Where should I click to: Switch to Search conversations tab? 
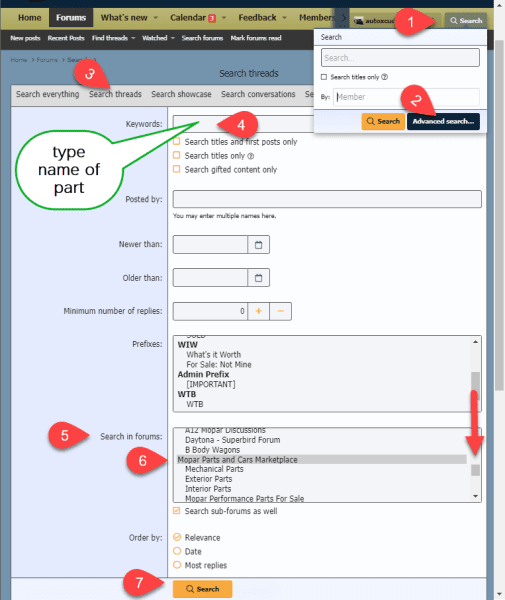pyautogui.click(x=258, y=94)
